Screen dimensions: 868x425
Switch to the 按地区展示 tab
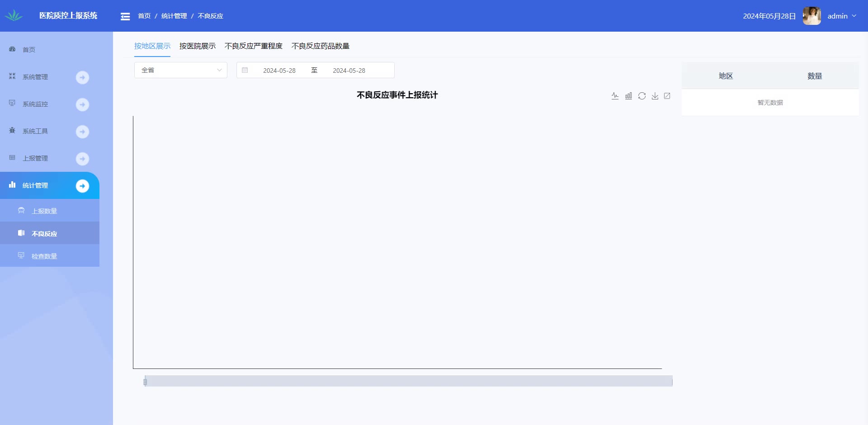(x=152, y=46)
